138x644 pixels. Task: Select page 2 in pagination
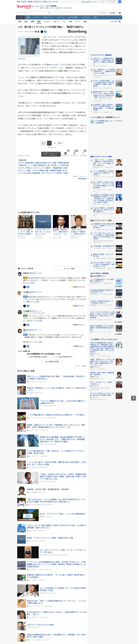coord(55,143)
